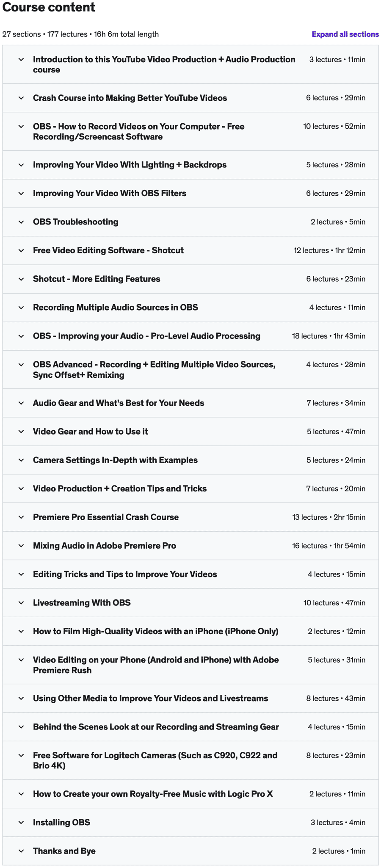Expand chevron beside Crash Course into Making Better YouTube Videos

coord(21,98)
